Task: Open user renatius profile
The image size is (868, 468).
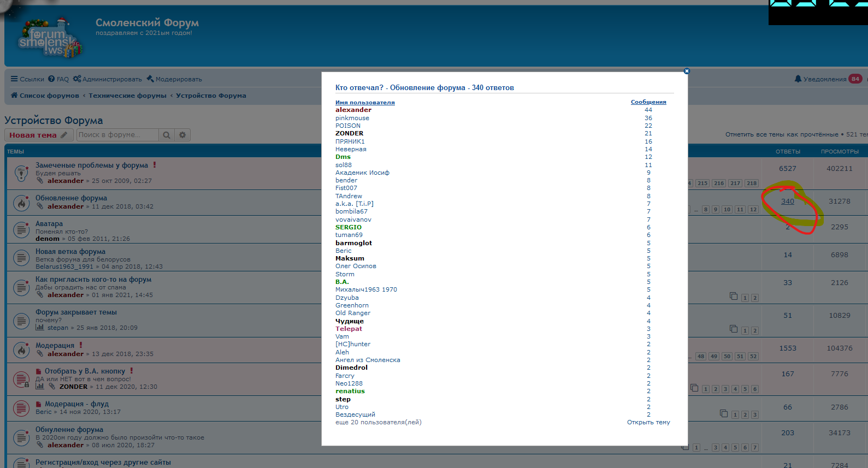Action: click(350, 391)
